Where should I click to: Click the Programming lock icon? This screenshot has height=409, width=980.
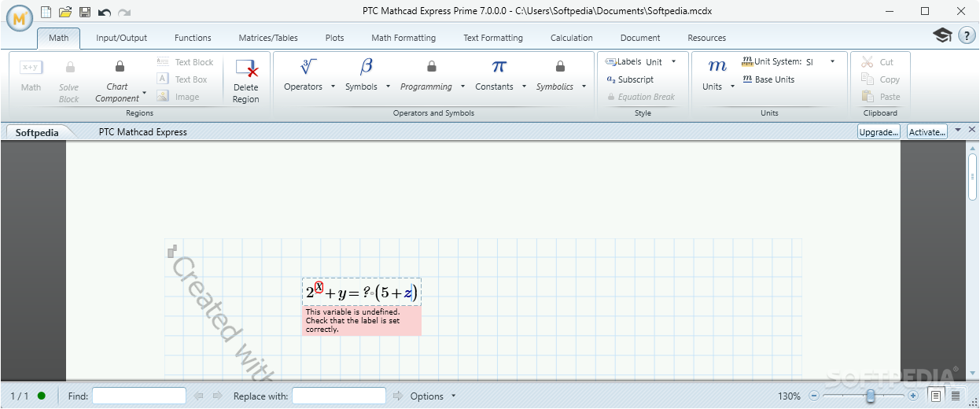[x=432, y=67]
